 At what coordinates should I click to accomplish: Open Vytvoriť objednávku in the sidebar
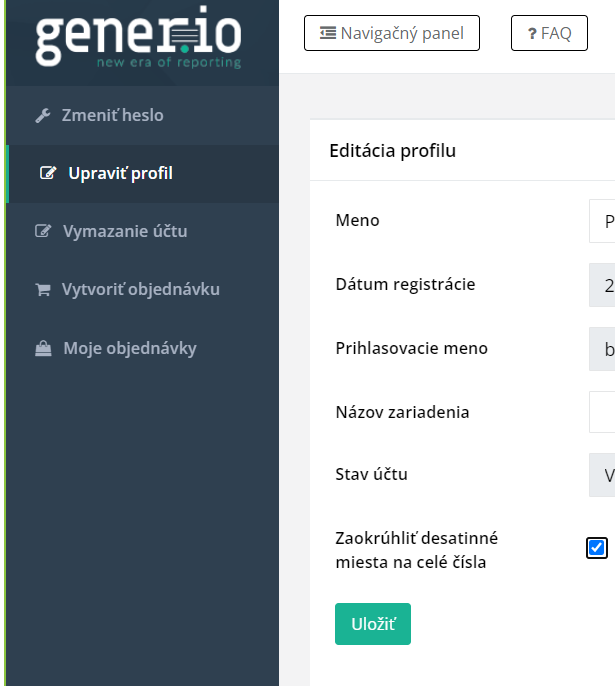click(x=141, y=290)
